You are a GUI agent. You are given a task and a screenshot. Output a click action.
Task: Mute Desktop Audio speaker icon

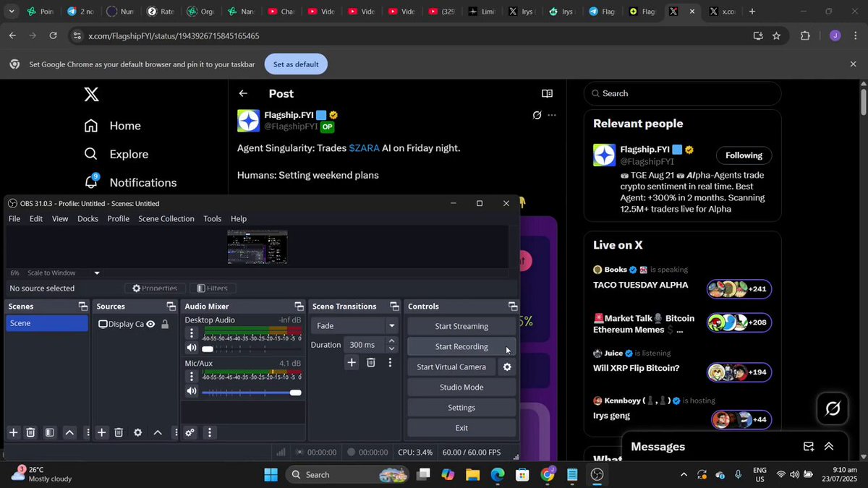(x=192, y=348)
